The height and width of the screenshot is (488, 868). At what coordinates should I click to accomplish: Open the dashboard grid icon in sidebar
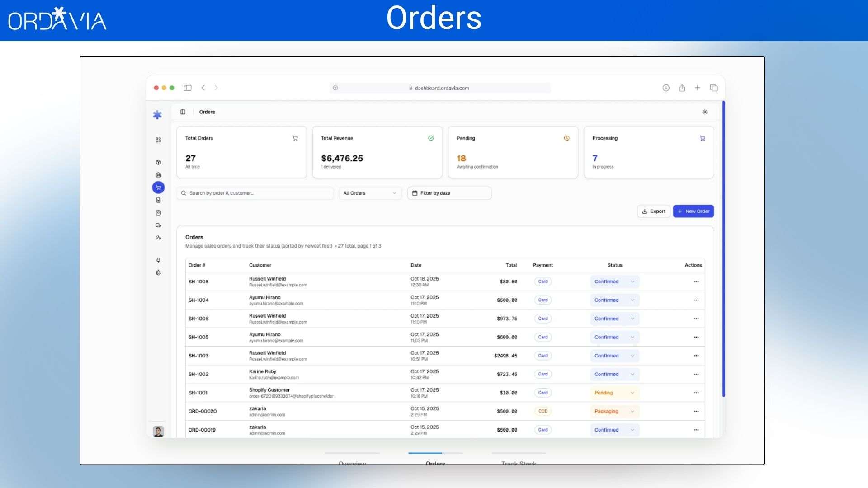click(x=158, y=140)
